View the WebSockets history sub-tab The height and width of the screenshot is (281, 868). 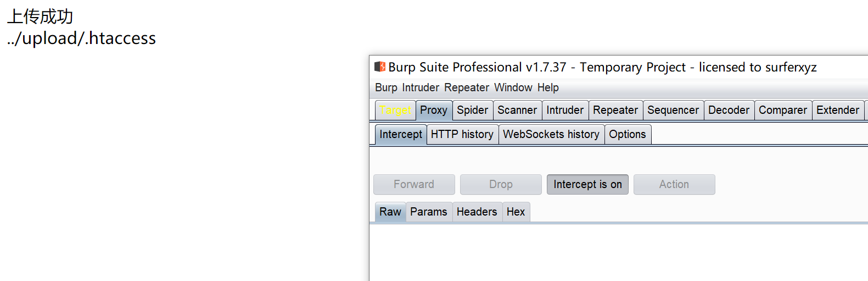pos(551,134)
